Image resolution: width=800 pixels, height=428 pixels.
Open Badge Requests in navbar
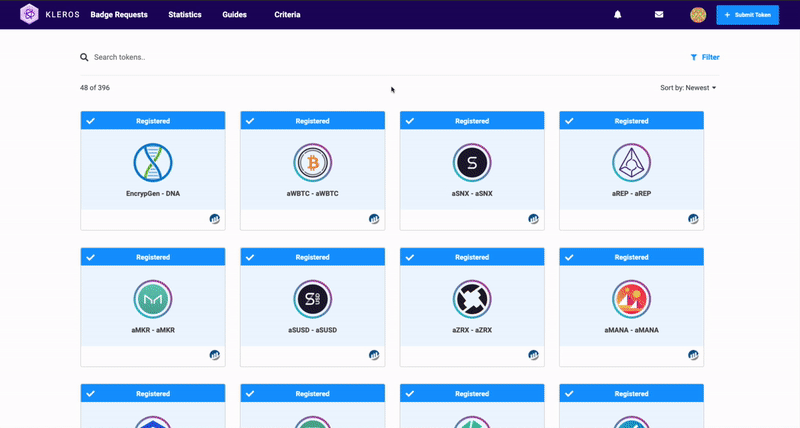click(x=119, y=15)
